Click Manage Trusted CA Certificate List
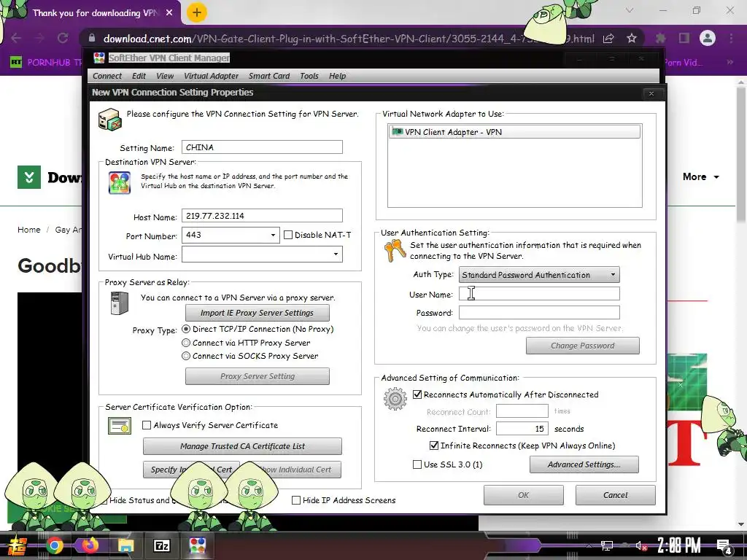747x560 pixels. tap(242, 446)
